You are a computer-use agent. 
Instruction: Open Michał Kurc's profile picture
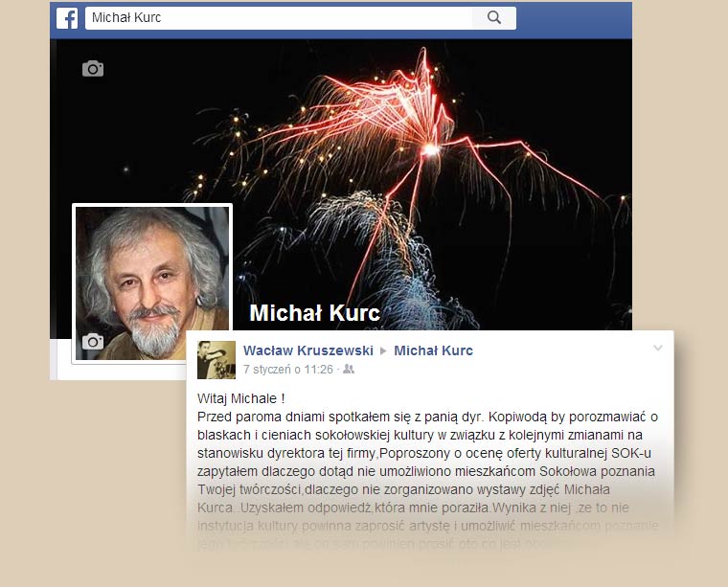tap(152, 283)
